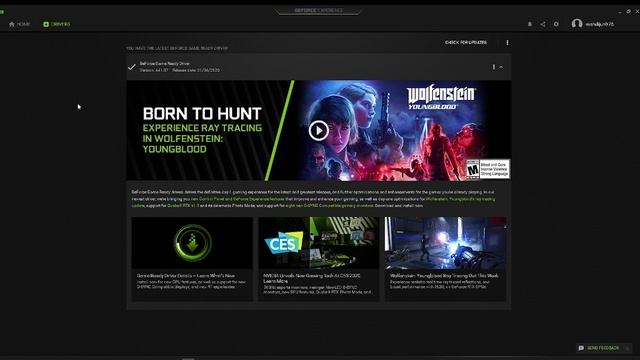Open three-dot menu in driver row
This screenshot has height=360, width=640.
[493, 67]
